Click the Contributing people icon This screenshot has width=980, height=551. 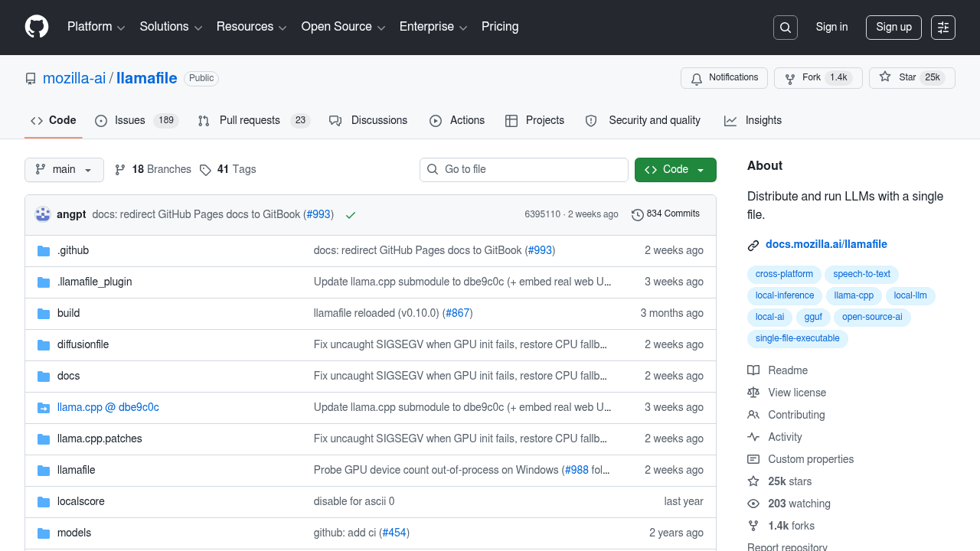[x=753, y=415]
